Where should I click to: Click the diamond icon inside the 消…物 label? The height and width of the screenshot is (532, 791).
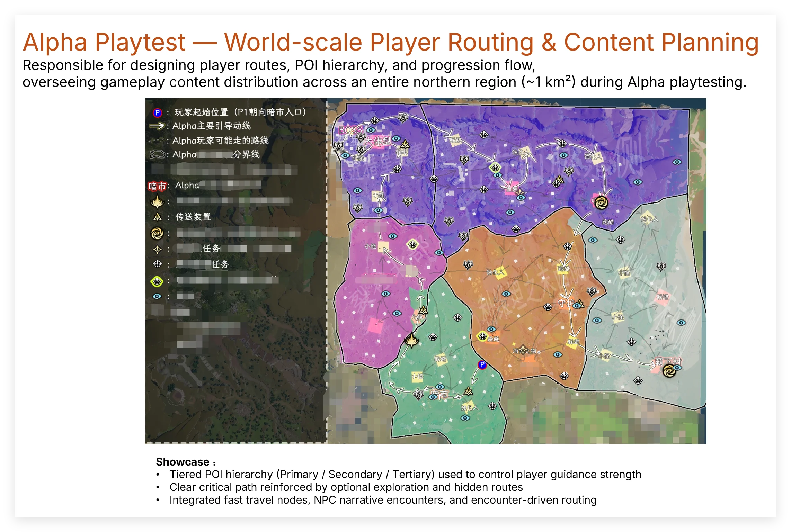(x=523, y=350)
